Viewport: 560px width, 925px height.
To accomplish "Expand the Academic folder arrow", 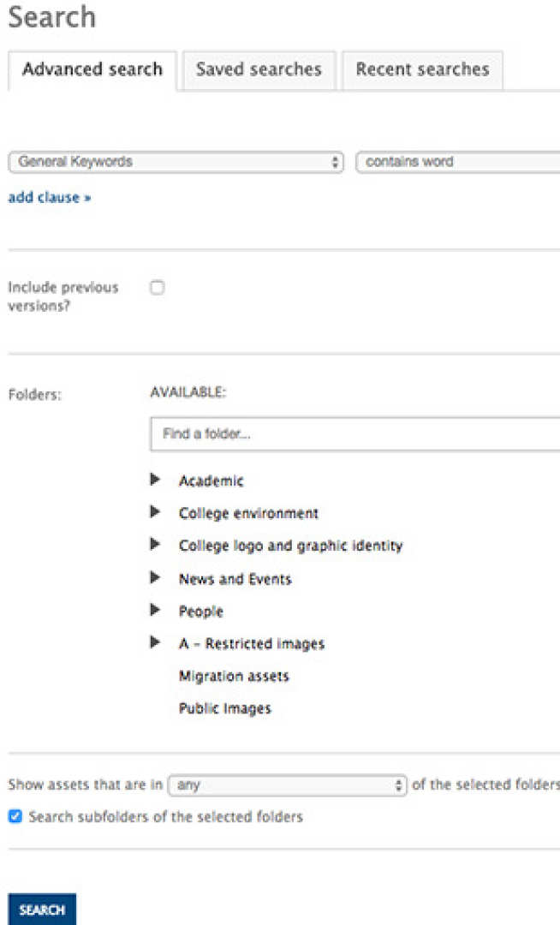I will coord(156,480).
